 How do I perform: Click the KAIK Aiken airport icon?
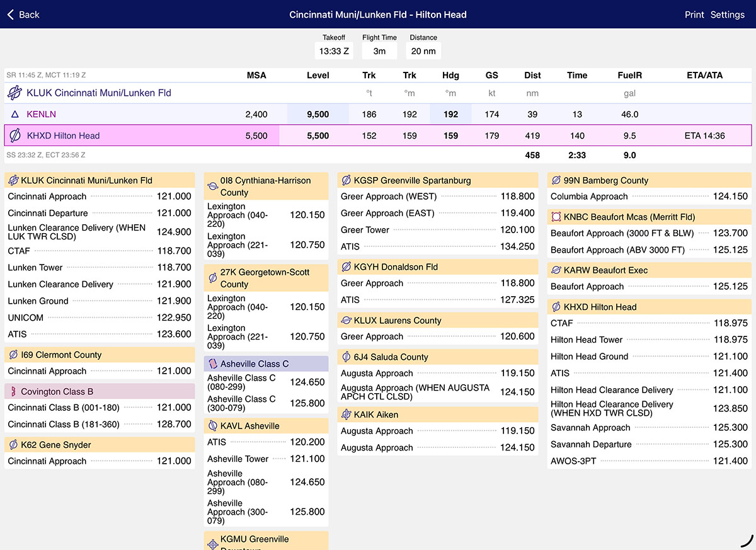tap(346, 415)
